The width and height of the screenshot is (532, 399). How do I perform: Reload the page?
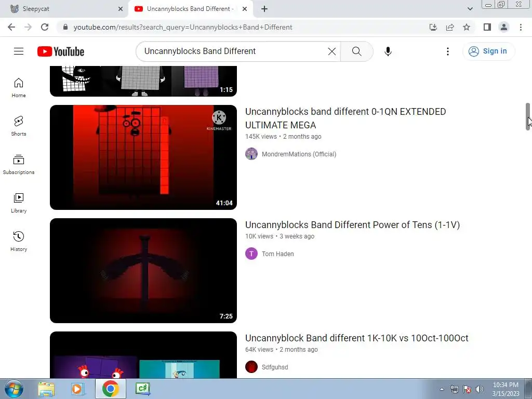(45, 27)
